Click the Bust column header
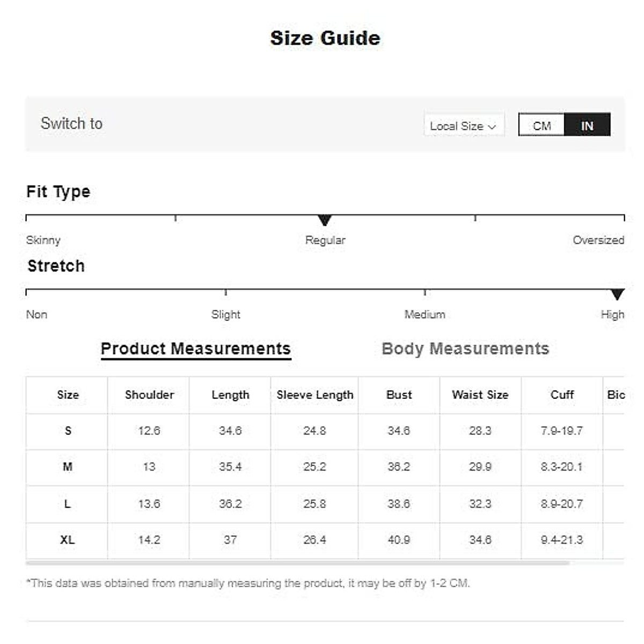This screenshot has height=644, width=644. point(399,395)
